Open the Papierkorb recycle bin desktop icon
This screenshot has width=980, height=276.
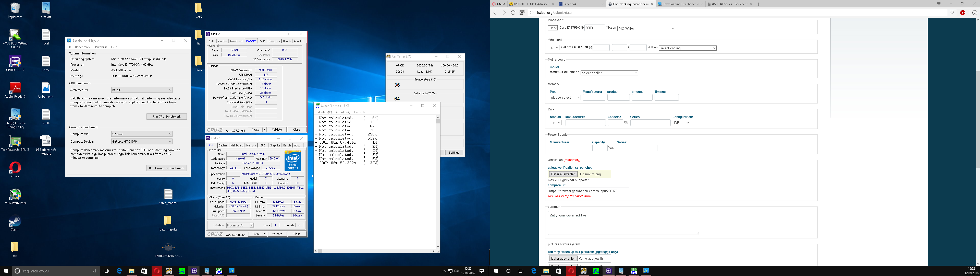[15, 10]
